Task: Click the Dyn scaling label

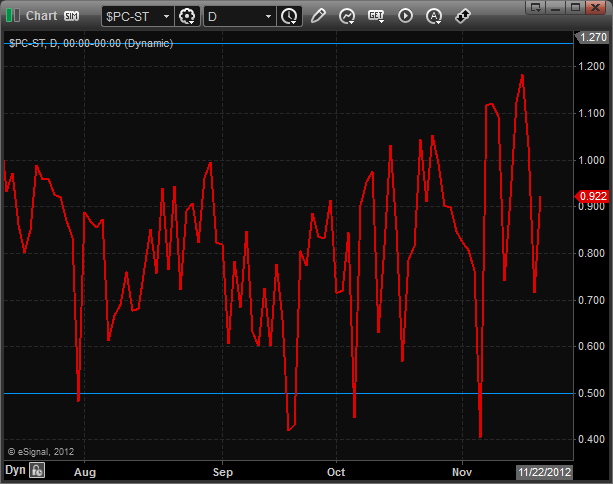Action: (x=15, y=470)
